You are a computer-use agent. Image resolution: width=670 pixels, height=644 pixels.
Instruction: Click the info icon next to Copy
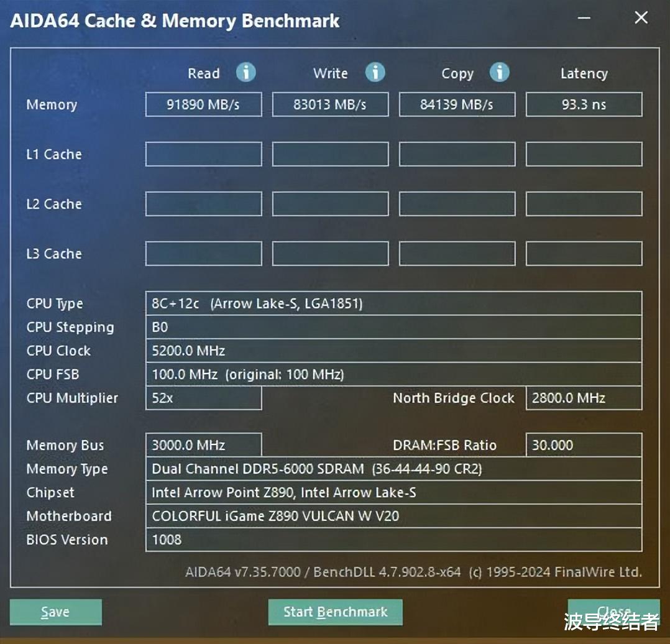tap(500, 72)
